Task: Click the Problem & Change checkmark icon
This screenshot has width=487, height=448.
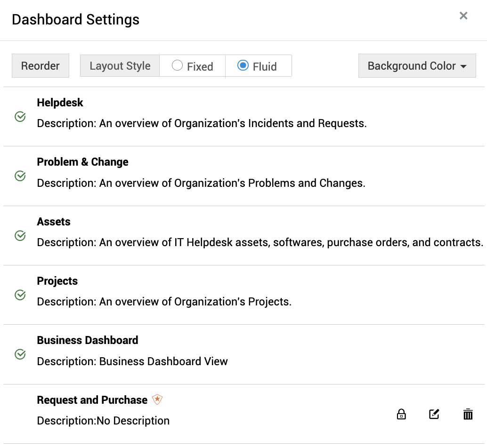Action: [20, 176]
